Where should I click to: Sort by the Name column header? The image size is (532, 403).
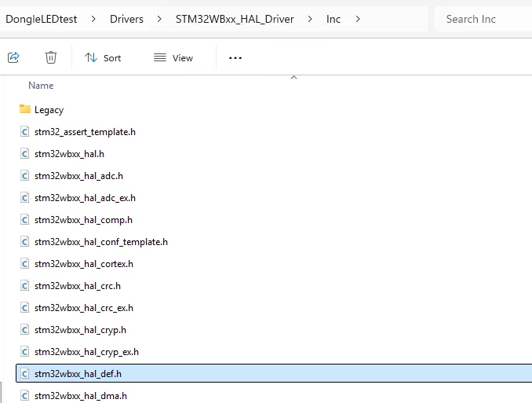click(41, 86)
